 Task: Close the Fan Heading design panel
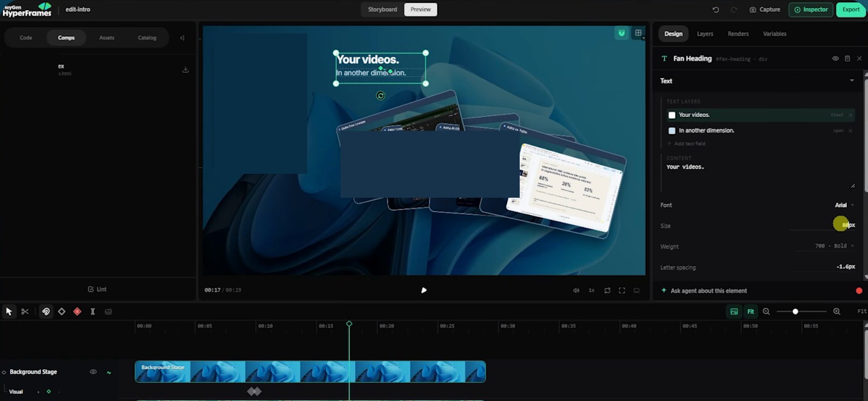pyautogui.click(x=859, y=58)
